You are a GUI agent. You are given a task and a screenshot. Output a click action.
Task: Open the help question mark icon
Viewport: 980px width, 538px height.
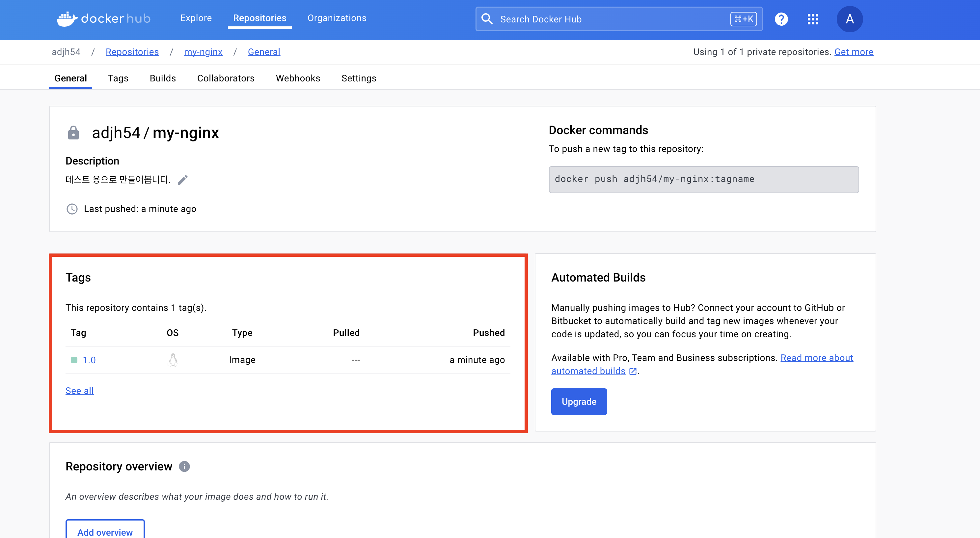click(781, 19)
